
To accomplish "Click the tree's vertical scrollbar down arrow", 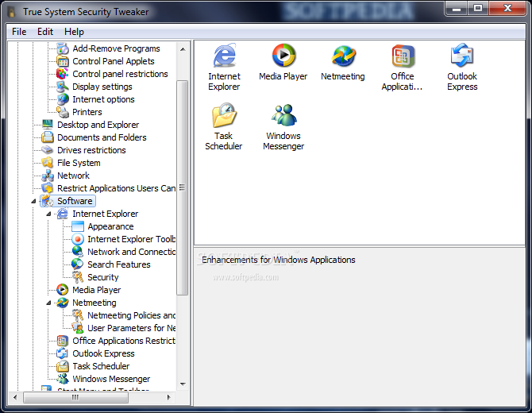I will point(183,384).
